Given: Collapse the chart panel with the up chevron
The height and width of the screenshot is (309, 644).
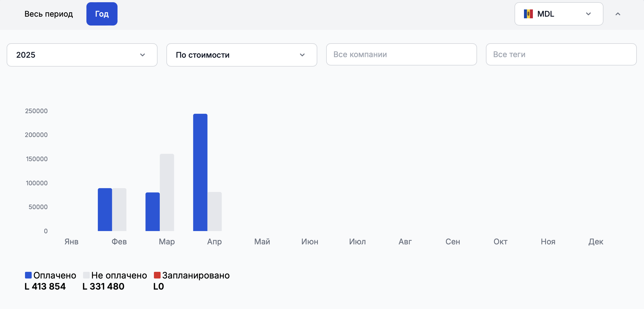Looking at the screenshot, I should pos(618,14).
